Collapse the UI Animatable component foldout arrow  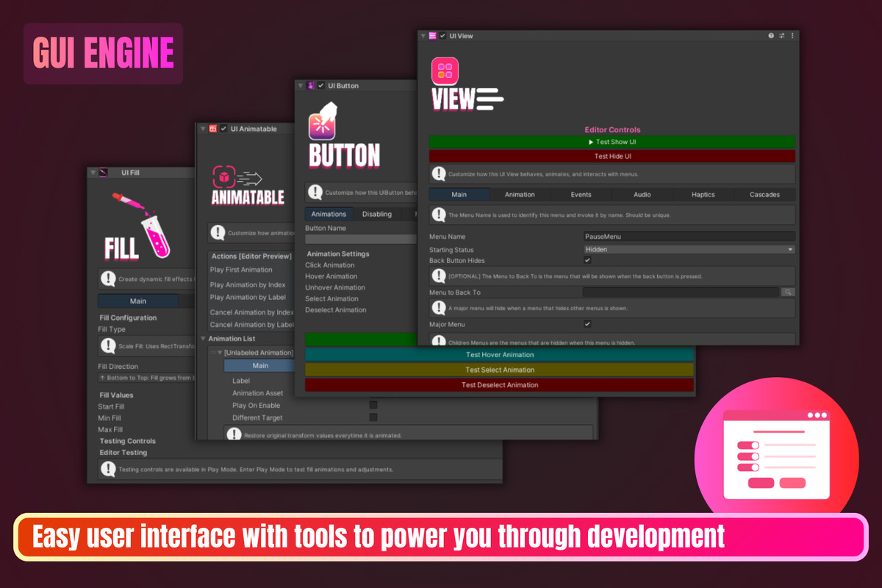pyautogui.click(x=203, y=129)
